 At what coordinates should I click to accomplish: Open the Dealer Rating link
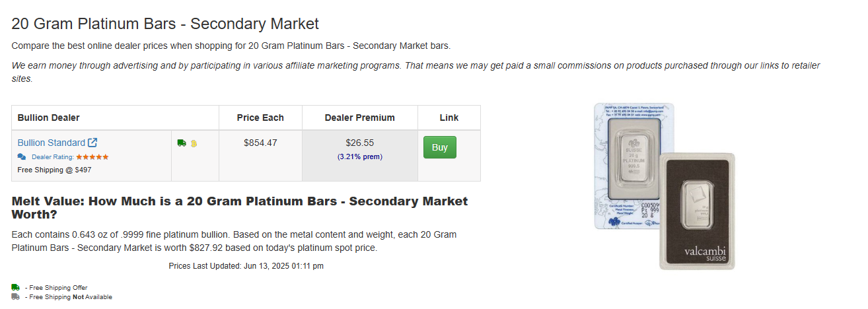53,157
